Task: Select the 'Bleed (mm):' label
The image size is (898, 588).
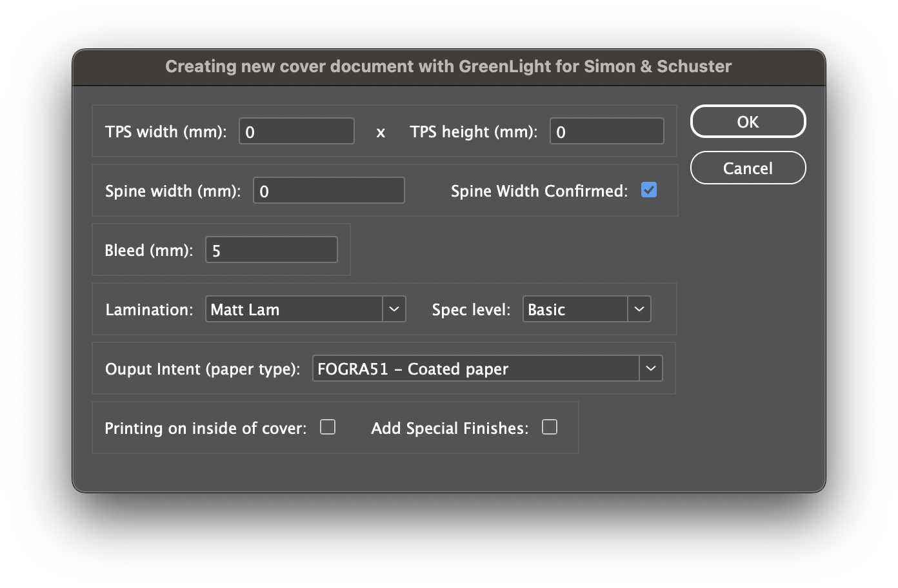Action: pyautogui.click(x=149, y=251)
